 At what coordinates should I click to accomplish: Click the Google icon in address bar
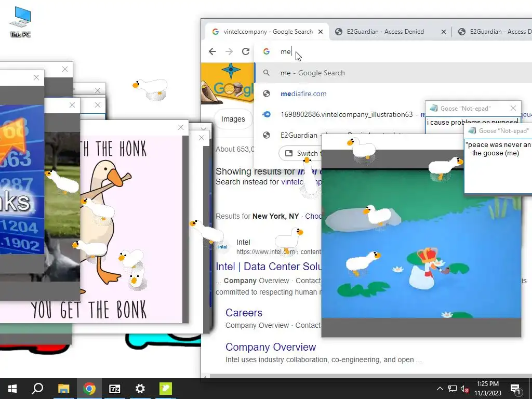[267, 51]
